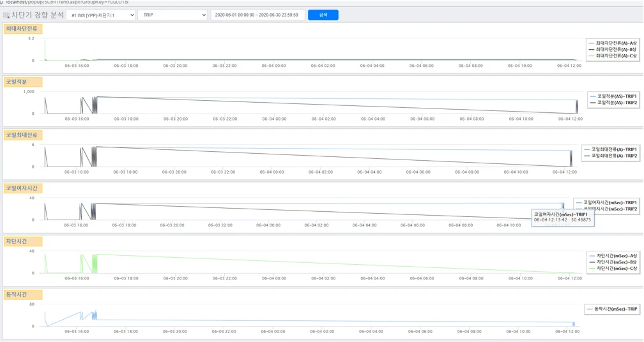Click 3.2 y-axis value on 최대차단전류 chart
Image resolution: width=644 pixels, height=342 pixels.
pos(31,38)
